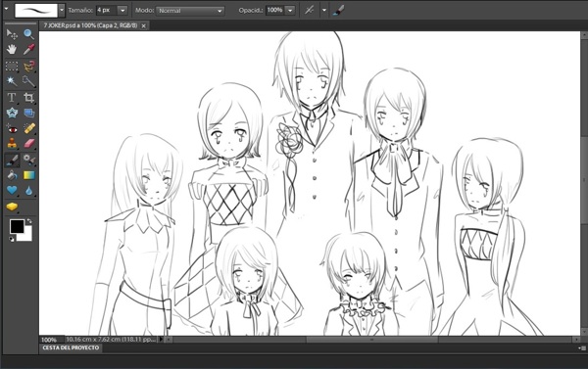Viewport: 588px width, 369px height.
Task: Close the 7 JOKER.psd tab
Action: (x=143, y=25)
